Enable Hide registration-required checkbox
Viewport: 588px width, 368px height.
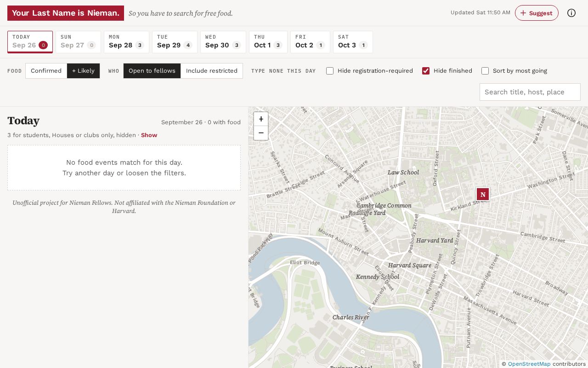pos(330,71)
